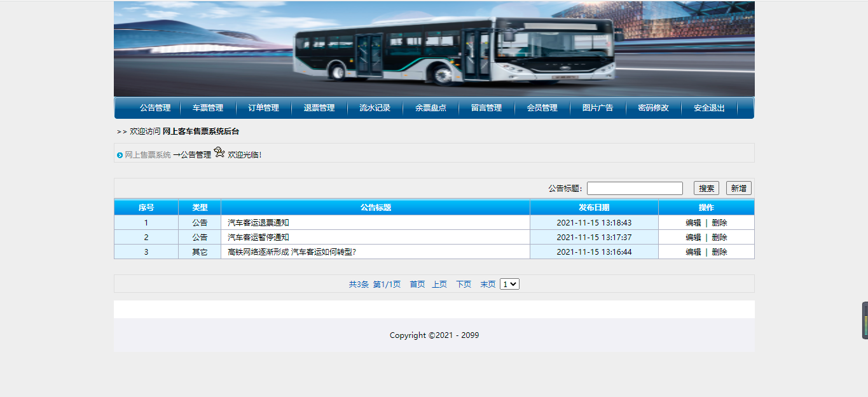Screen dimensions: 868x397
Task: Click the Copyright ©2021 - 2099 footer text
Action: 434,335
